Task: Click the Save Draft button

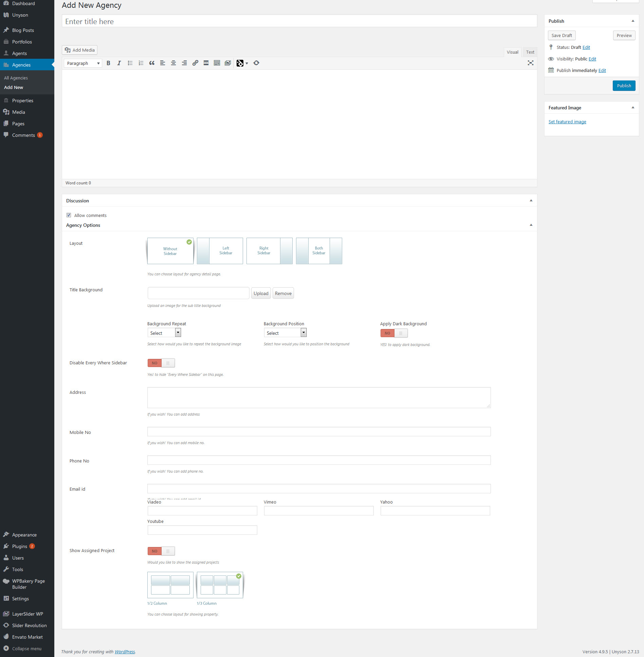Action: (562, 35)
